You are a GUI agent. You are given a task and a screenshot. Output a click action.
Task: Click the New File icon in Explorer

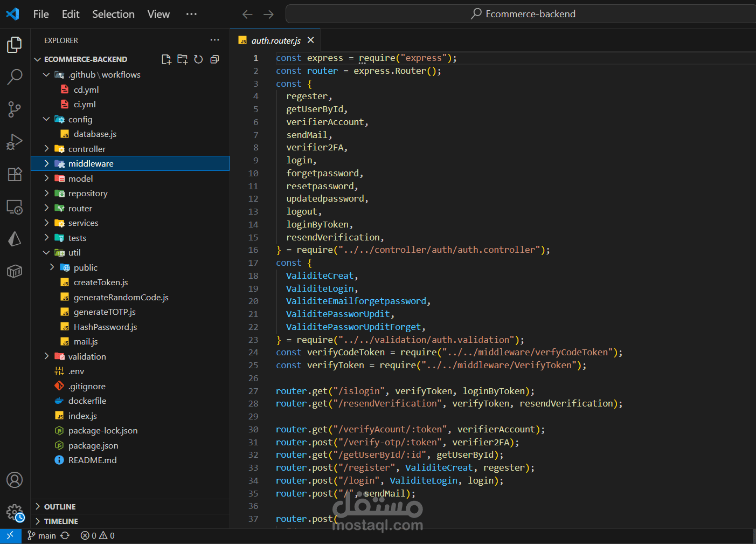(167, 59)
